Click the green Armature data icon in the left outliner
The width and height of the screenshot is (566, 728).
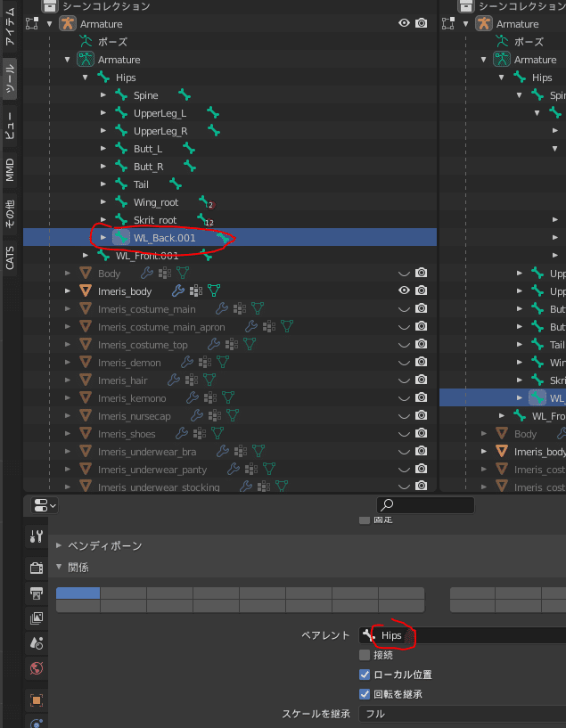(86, 60)
